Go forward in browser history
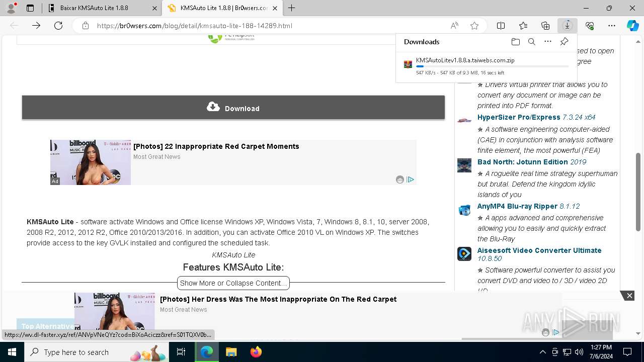This screenshot has height=362, width=644. pos(36,26)
